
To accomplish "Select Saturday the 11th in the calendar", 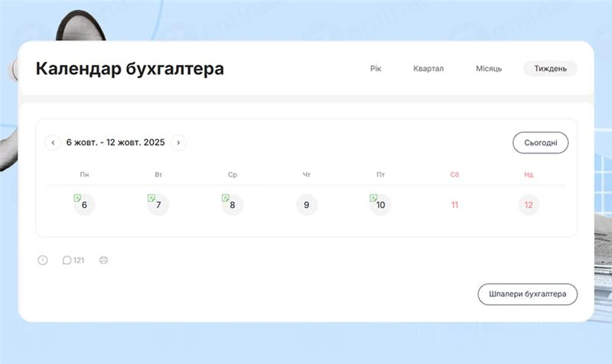I will tap(454, 205).
